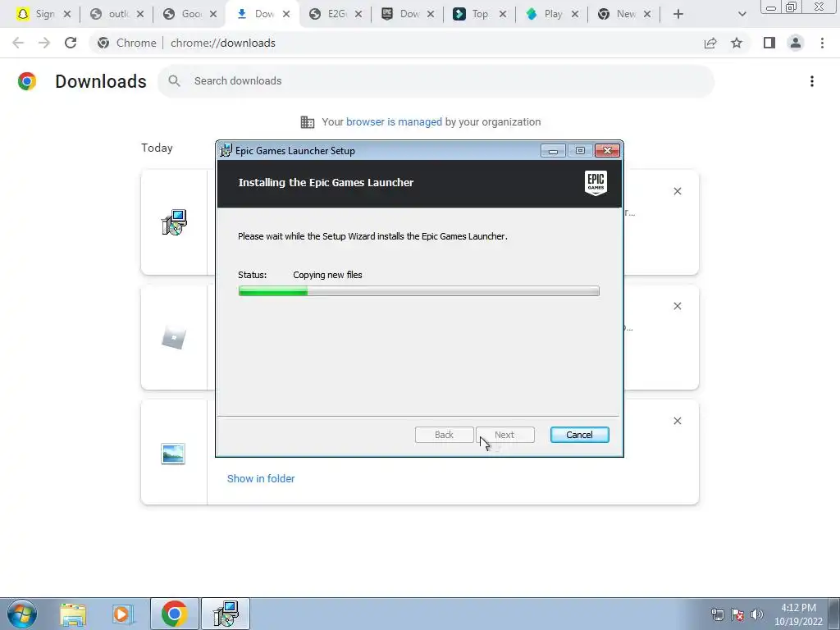Switch to the Goo tab
840x630 pixels.
(190, 14)
